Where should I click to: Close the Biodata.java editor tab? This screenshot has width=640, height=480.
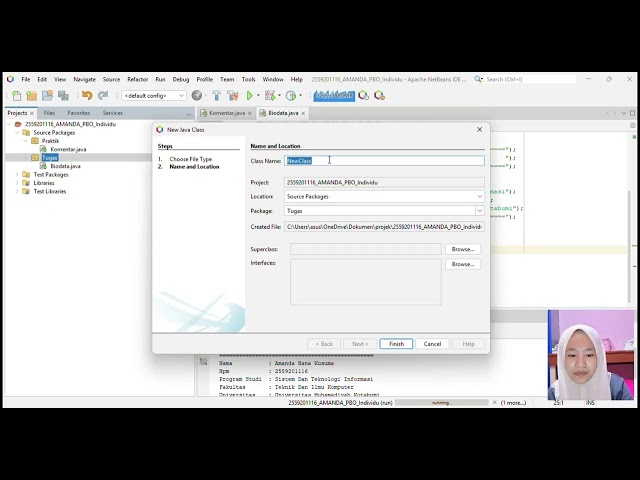coord(303,113)
